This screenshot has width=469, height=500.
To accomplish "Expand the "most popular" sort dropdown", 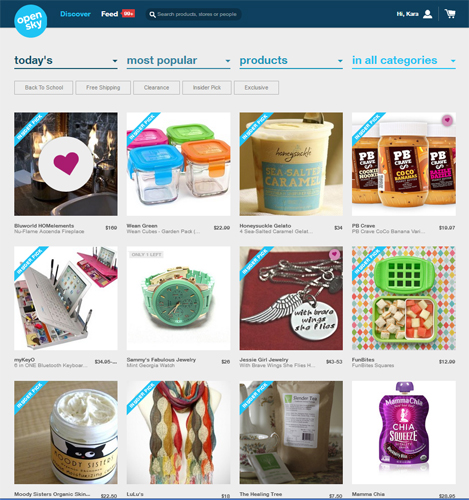I will (x=178, y=61).
